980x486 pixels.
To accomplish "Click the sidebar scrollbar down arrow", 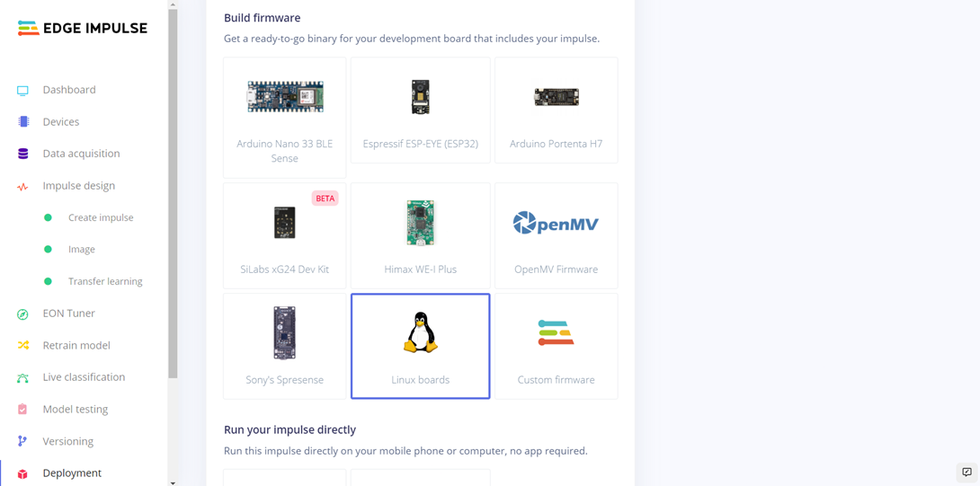I will point(173,482).
